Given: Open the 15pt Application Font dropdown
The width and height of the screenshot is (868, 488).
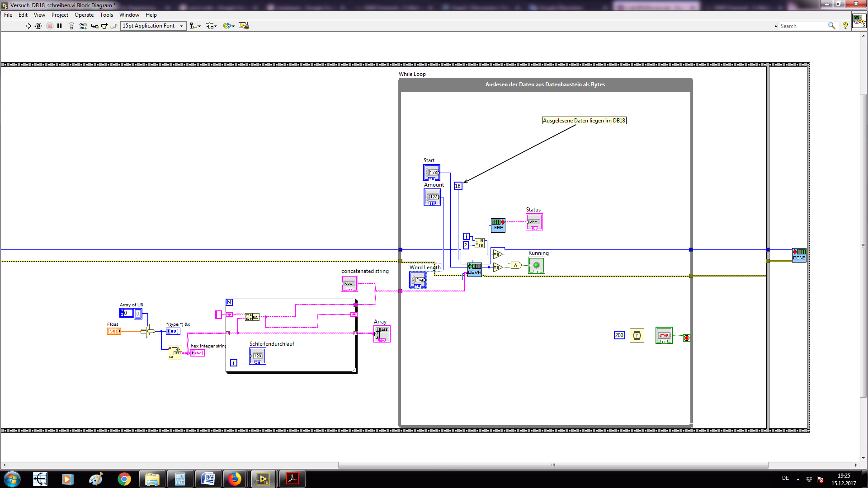Looking at the screenshot, I should coord(153,26).
